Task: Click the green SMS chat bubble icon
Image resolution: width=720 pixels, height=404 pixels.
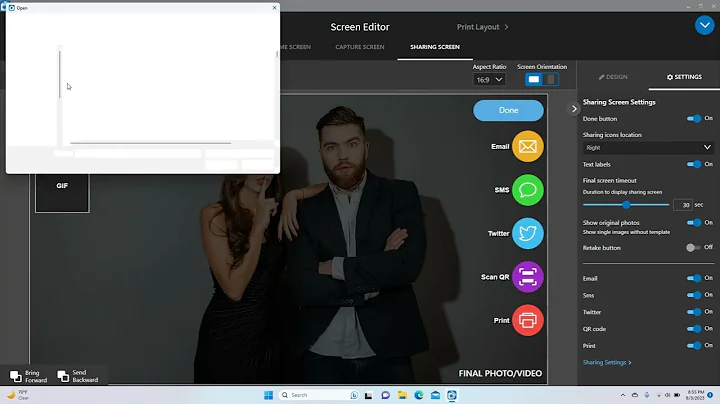Action: [528, 190]
